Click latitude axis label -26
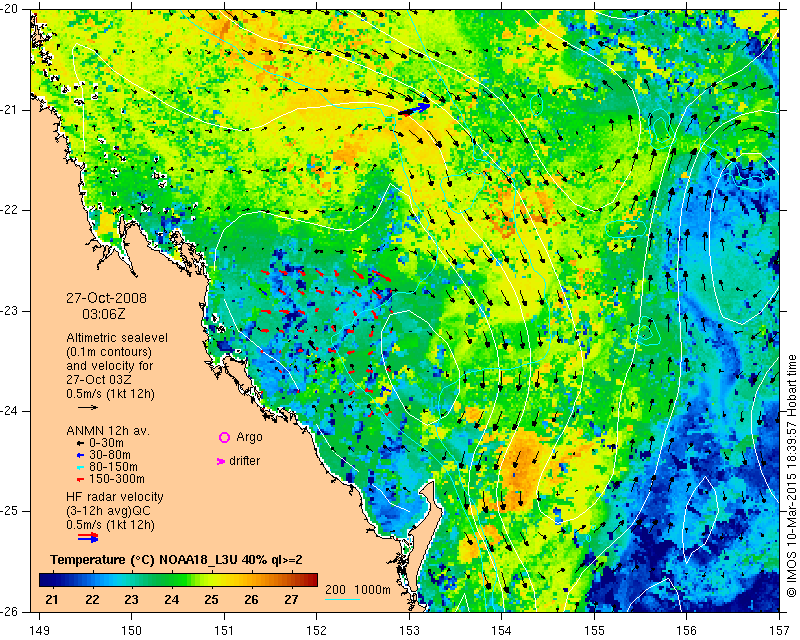Screen dimensions: 800x640 coord(8,611)
